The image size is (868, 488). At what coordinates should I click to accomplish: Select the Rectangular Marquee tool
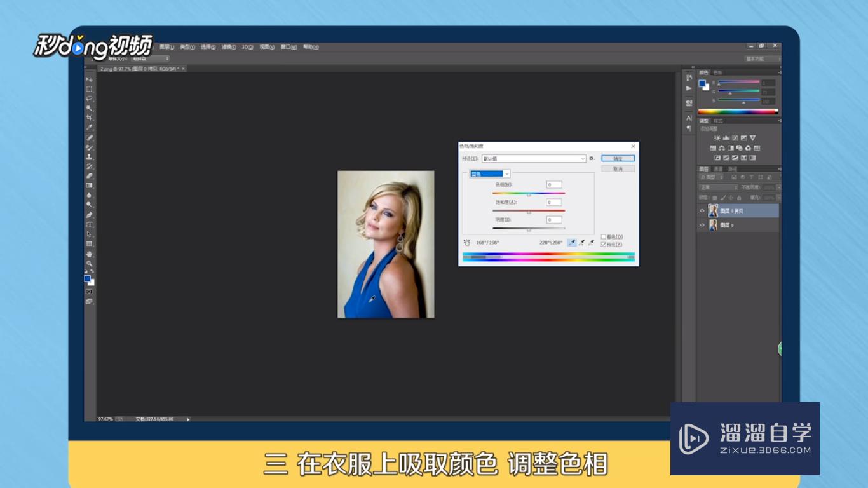(x=90, y=89)
